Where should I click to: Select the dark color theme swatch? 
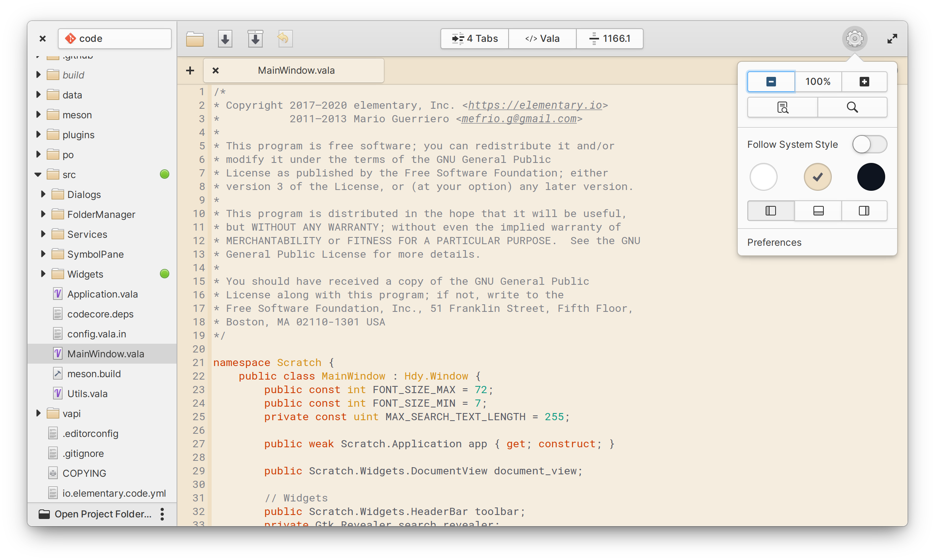(x=870, y=175)
